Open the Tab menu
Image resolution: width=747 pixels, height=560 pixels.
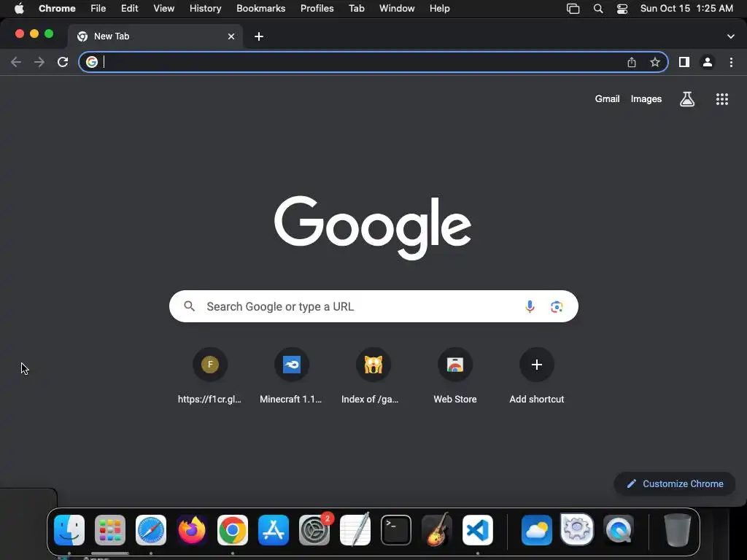pos(356,9)
